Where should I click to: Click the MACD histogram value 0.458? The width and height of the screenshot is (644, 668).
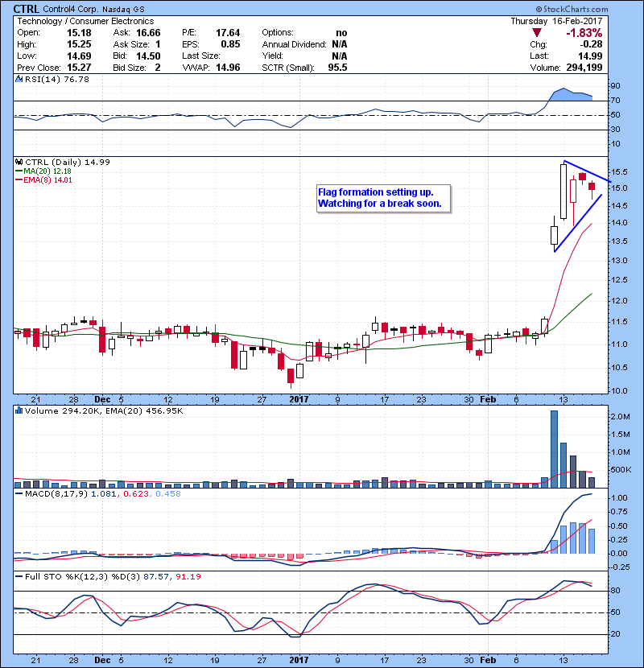click(x=168, y=494)
